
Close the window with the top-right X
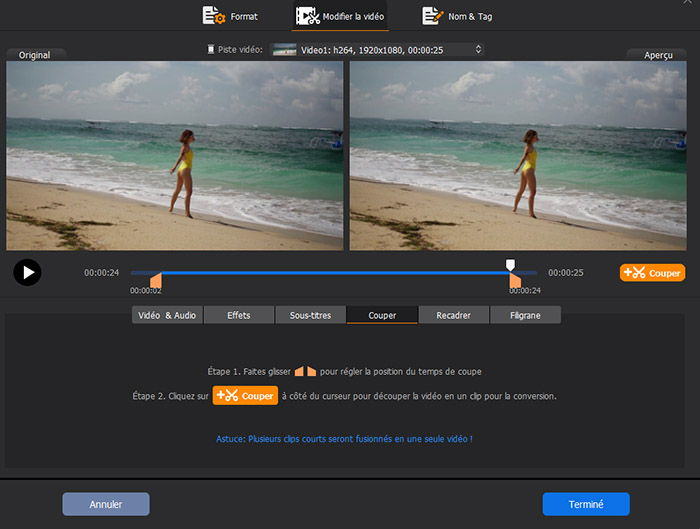click(688, 2)
